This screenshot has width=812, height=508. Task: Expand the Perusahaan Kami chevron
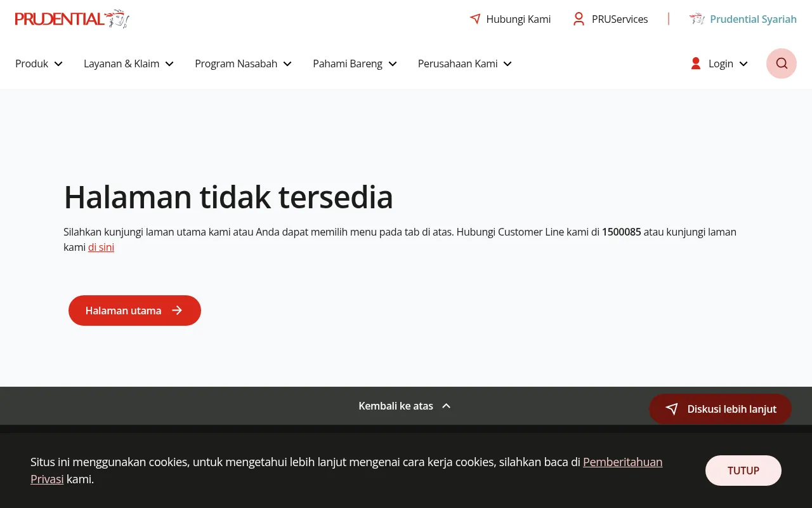pyautogui.click(x=507, y=63)
